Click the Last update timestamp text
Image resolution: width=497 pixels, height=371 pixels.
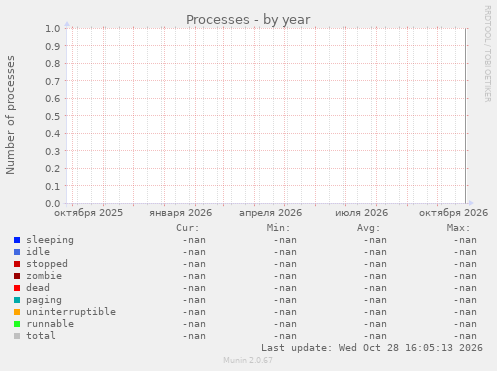372,348
